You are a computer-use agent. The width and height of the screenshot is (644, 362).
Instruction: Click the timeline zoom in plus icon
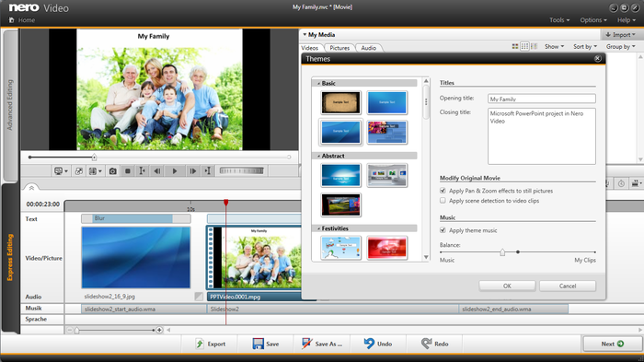pos(159,330)
